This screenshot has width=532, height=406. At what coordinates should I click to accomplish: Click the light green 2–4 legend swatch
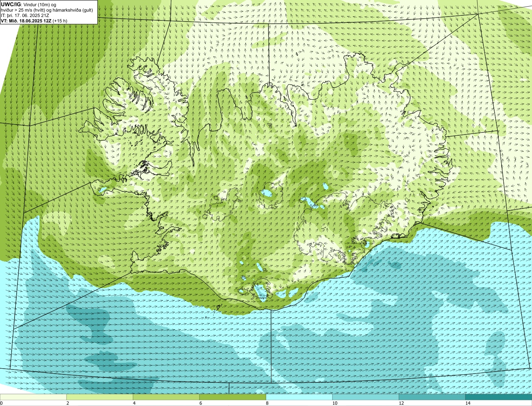tap(100, 397)
